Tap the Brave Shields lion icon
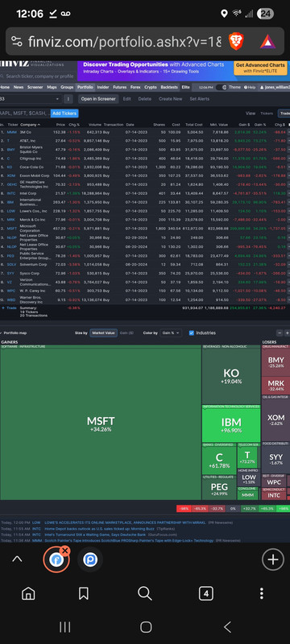The image size is (290, 644). coord(236,42)
